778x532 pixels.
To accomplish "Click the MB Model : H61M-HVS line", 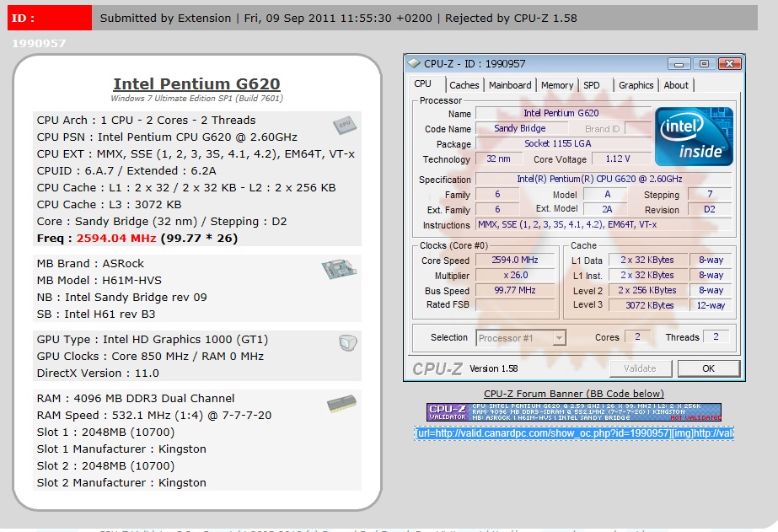I will pos(99,281).
